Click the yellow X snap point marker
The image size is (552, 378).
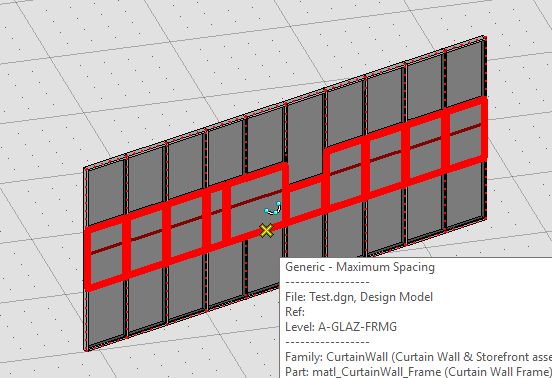coord(266,231)
